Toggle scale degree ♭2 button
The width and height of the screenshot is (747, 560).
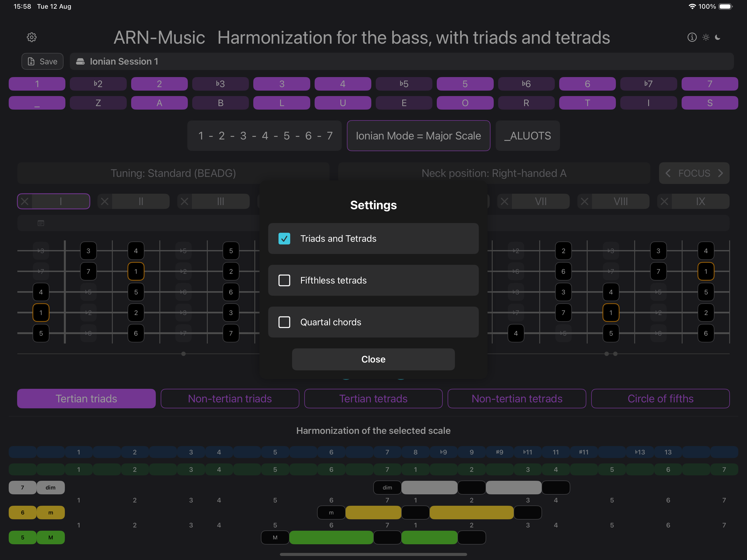pyautogui.click(x=98, y=84)
